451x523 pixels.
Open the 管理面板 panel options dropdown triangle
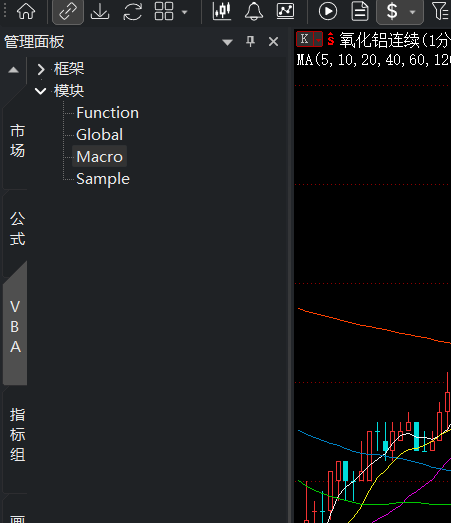point(228,42)
